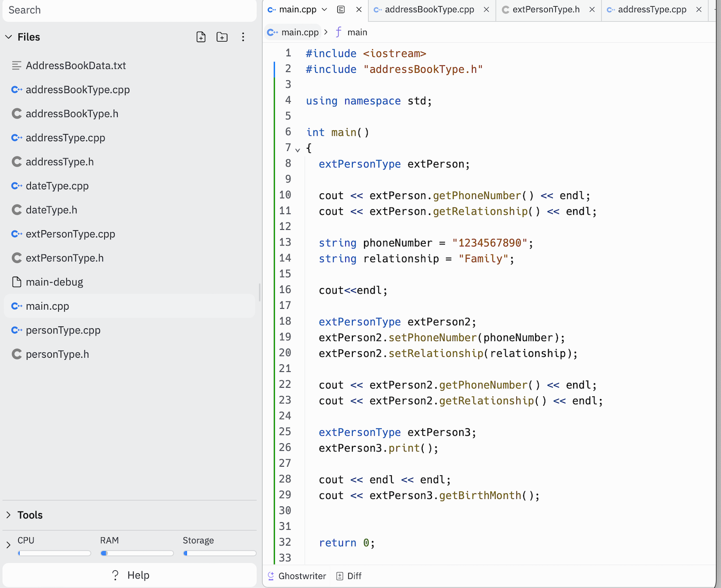Viewport: 721px width, 588px height.
Task: Collapse the Files section
Action: click(8, 36)
